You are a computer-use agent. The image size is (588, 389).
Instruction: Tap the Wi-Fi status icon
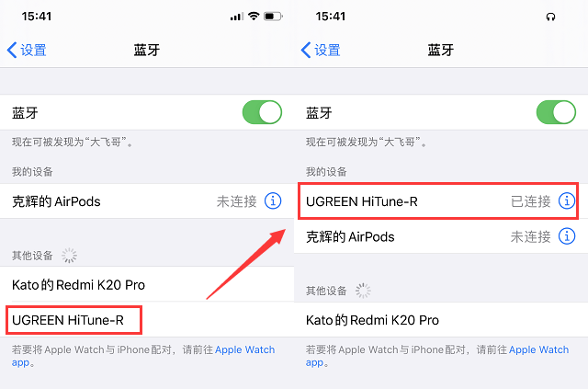click(x=254, y=17)
